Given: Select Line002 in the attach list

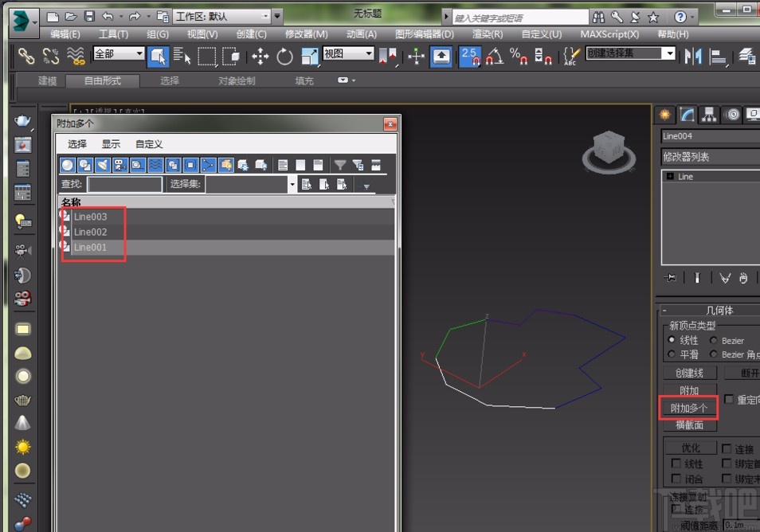Looking at the screenshot, I should (x=88, y=232).
